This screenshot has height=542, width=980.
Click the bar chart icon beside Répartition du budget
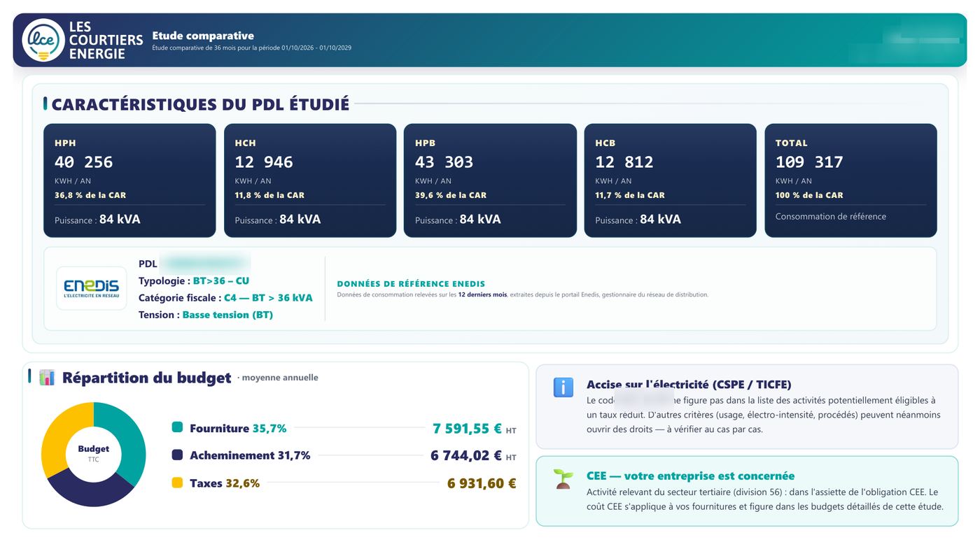(x=47, y=378)
